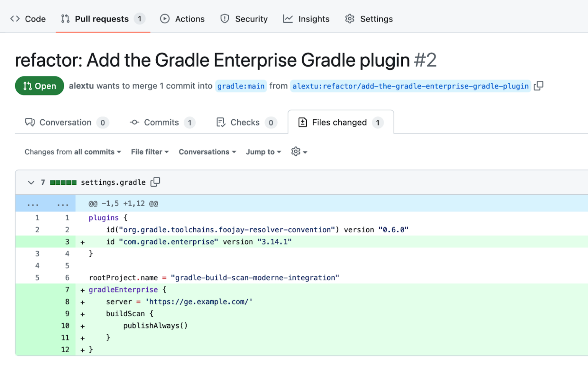Expand hidden lines above the diff hunk

pyautogui.click(x=33, y=203)
